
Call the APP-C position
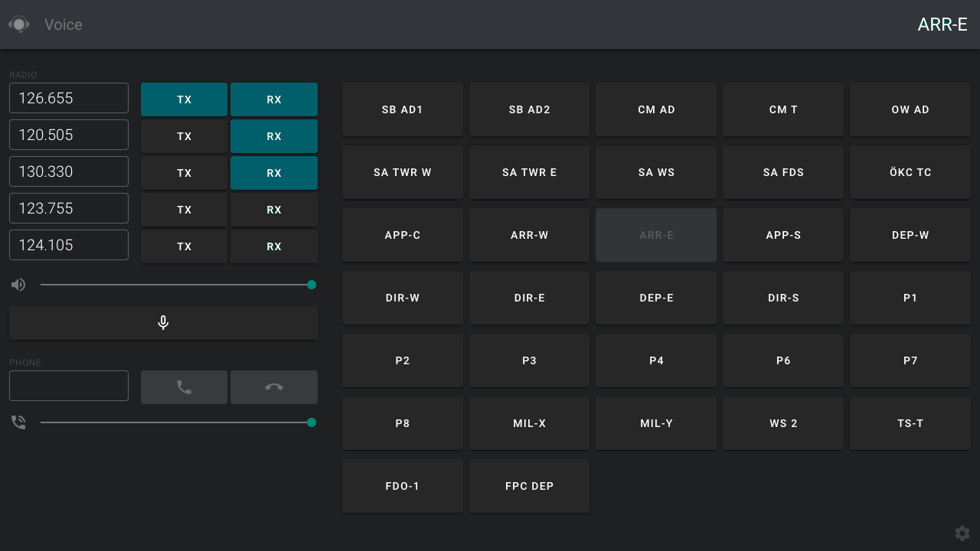(403, 235)
